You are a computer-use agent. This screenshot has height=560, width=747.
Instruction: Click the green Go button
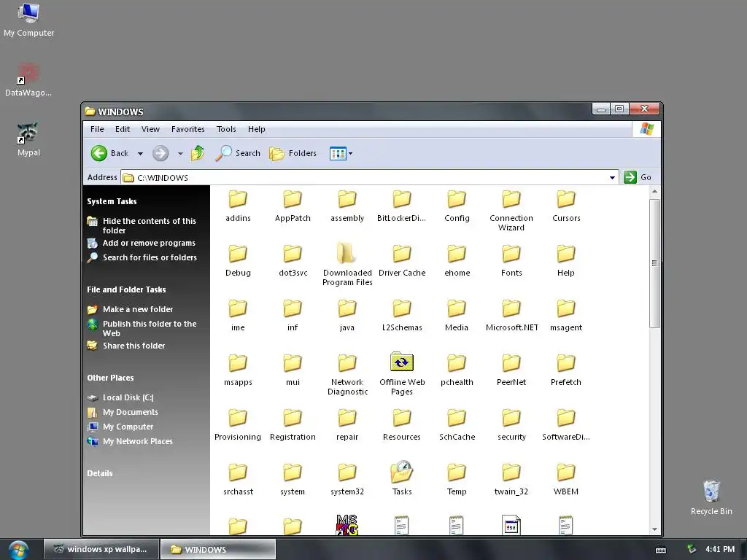point(638,177)
